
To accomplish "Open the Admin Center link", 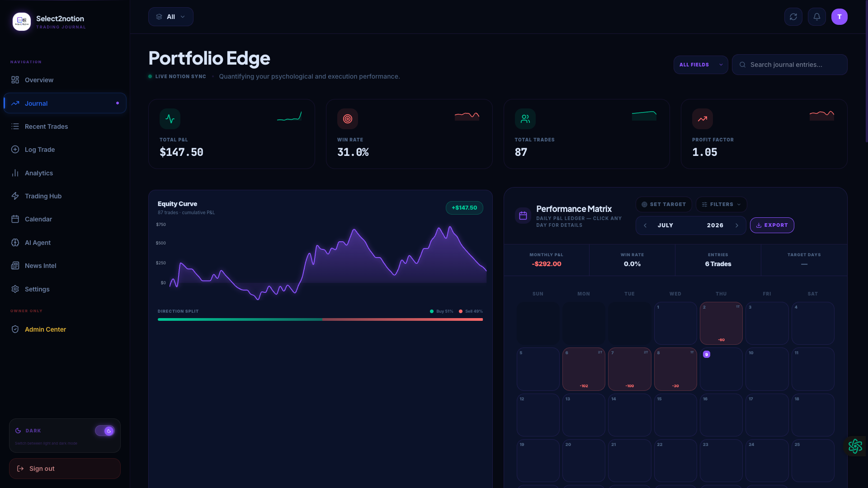I will (x=65, y=329).
